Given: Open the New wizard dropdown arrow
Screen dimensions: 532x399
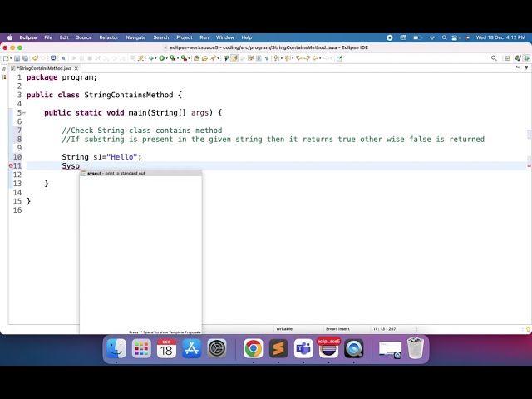Looking at the screenshot, I should pyautogui.click(x=11, y=58).
